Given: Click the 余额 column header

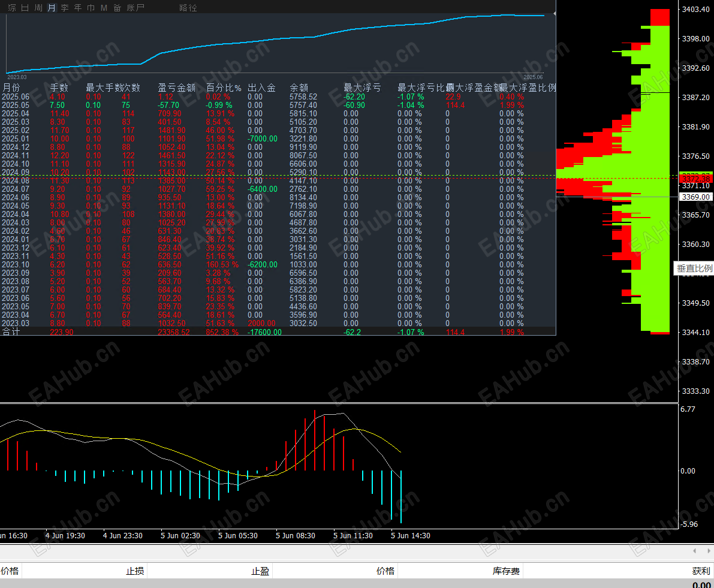Looking at the screenshot, I should 299,88.
